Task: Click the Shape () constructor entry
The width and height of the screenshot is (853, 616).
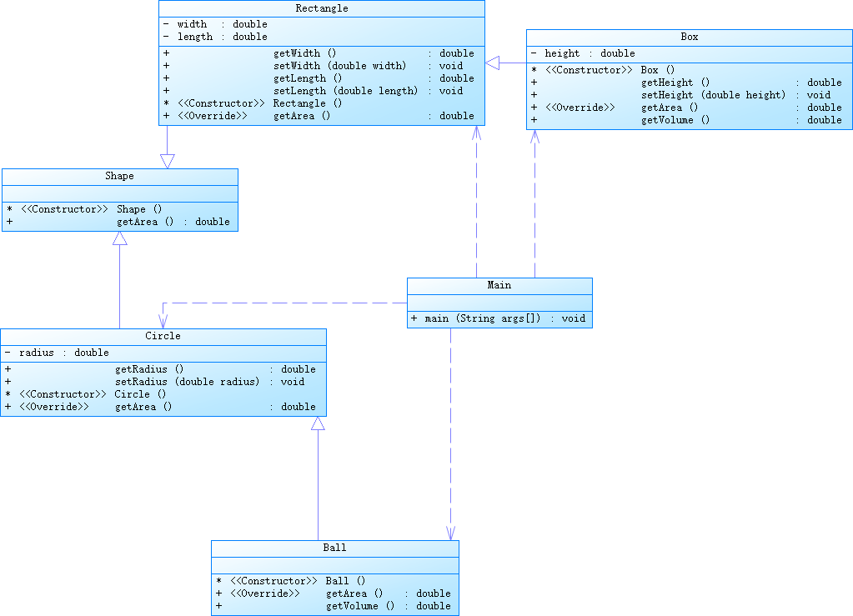Action: [x=84, y=209]
